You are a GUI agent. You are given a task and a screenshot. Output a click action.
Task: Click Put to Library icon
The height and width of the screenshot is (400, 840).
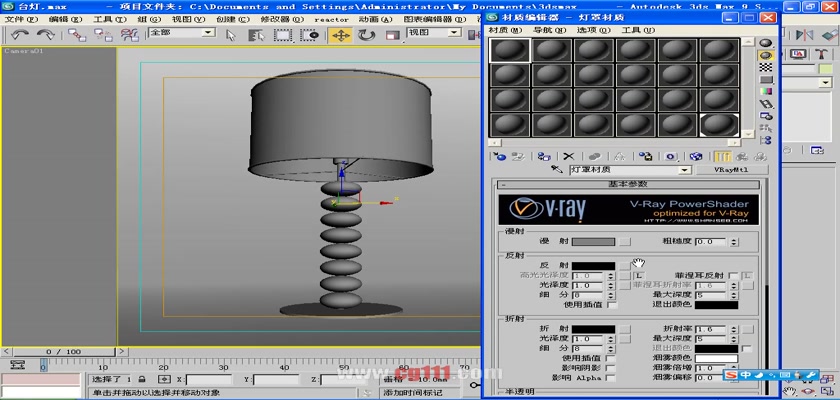[646, 156]
